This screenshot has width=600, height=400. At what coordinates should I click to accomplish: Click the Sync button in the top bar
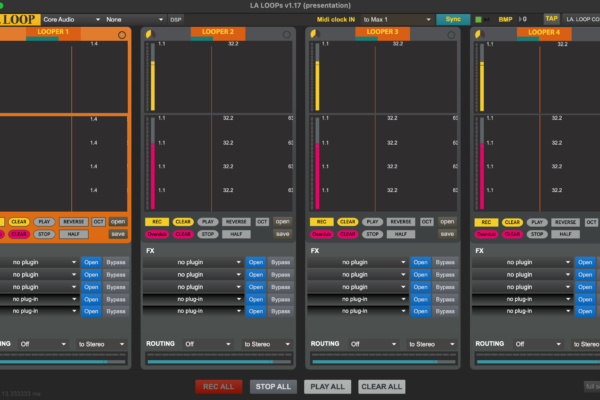[x=453, y=19]
